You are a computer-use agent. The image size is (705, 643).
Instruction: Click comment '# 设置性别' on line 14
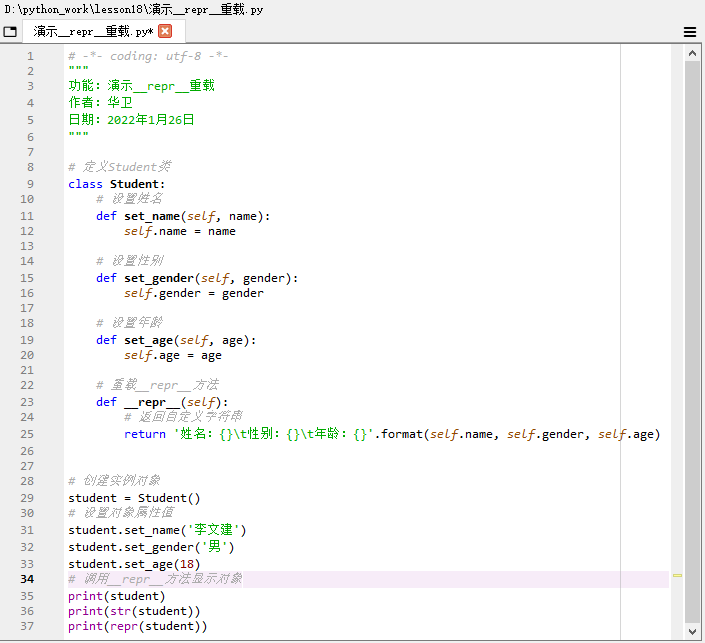pyautogui.click(x=129, y=261)
